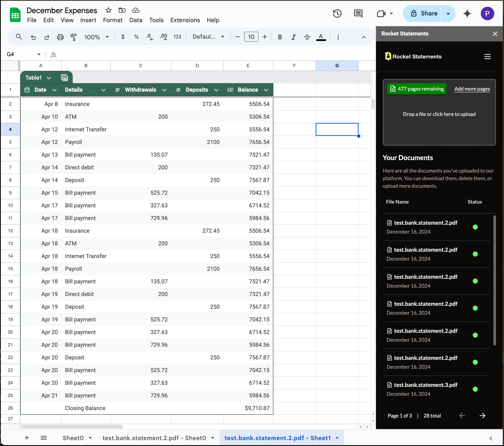This screenshot has height=446, width=504.
Task: Format selected cell as currency
Action: click(123, 37)
